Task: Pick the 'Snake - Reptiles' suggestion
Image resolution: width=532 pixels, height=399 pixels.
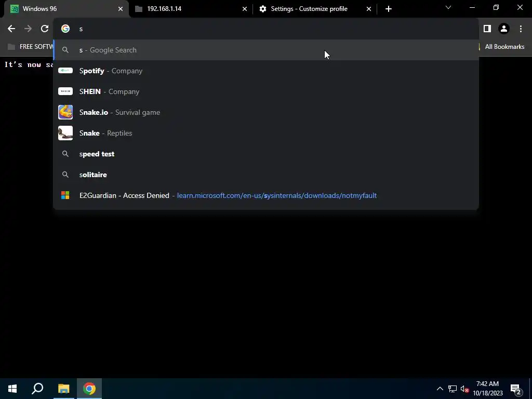Action: point(266,133)
